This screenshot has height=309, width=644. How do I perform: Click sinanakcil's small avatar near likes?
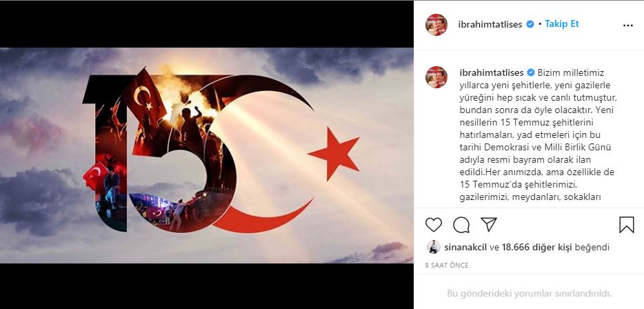point(433,247)
